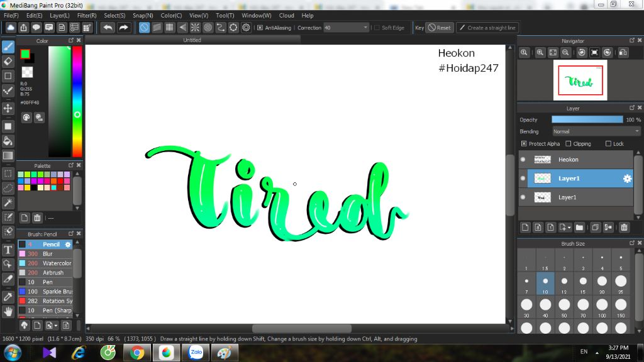Enable Clipping checkbox
The width and height of the screenshot is (644, 362).
click(569, 144)
